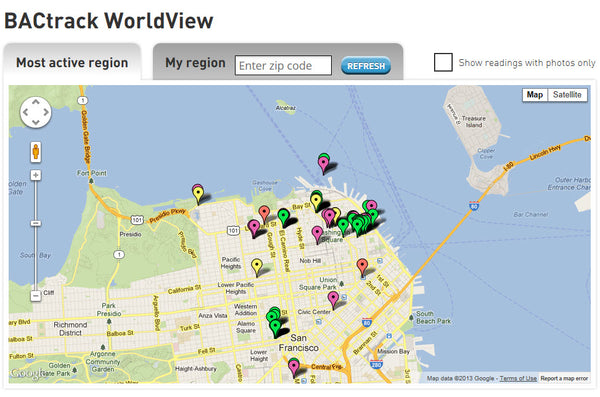Click the South Beach Park label
This screenshot has width=600, height=397.
coord(433,317)
